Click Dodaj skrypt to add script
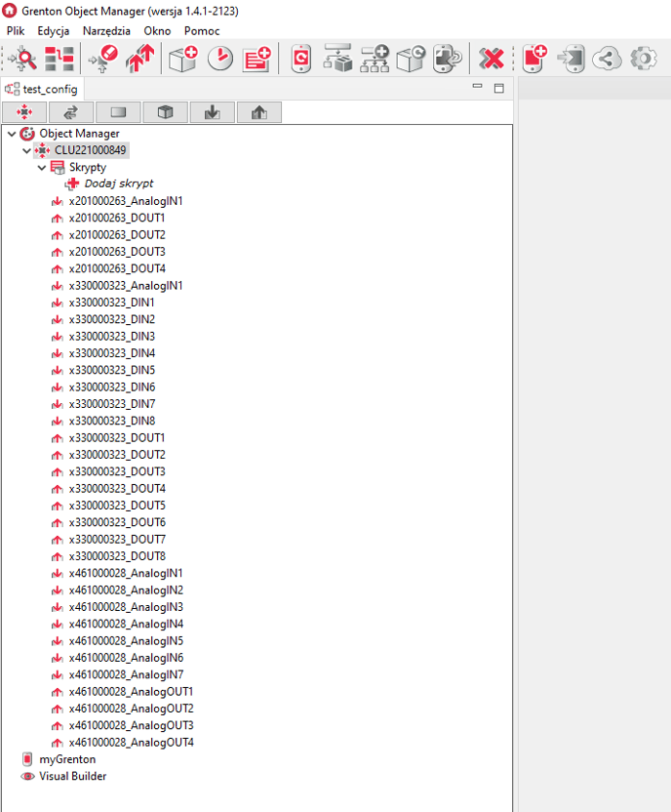Image resolution: width=671 pixels, height=812 pixels. pos(119,183)
